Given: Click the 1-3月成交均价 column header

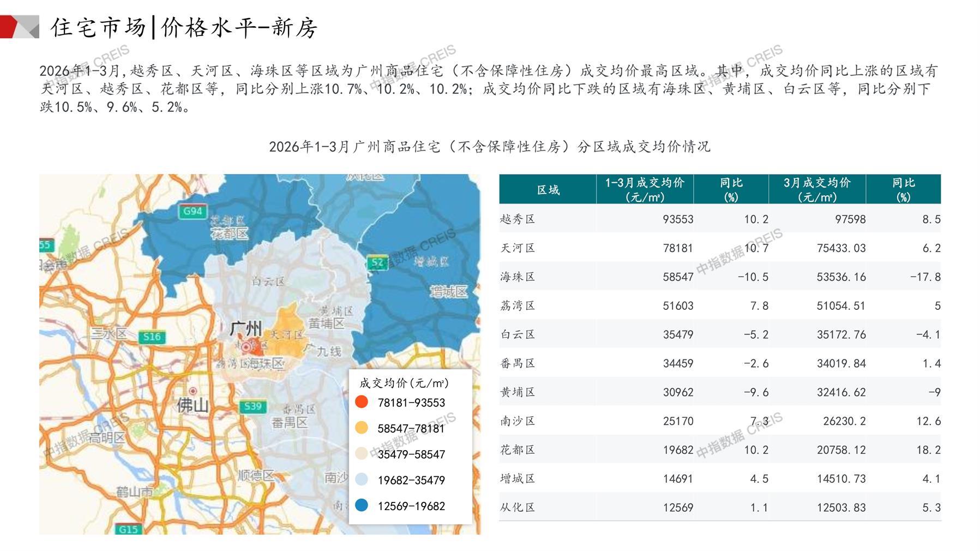Looking at the screenshot, I should coord(644,189).
